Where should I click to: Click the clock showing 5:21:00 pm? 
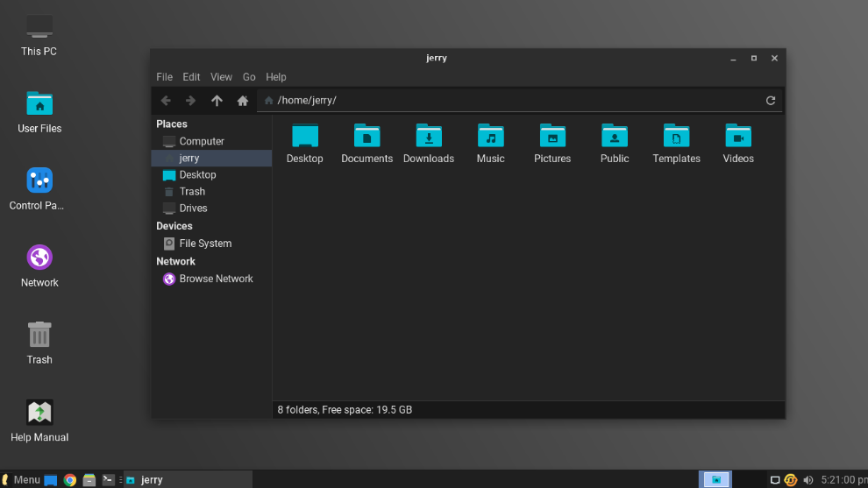coord(844,480)
